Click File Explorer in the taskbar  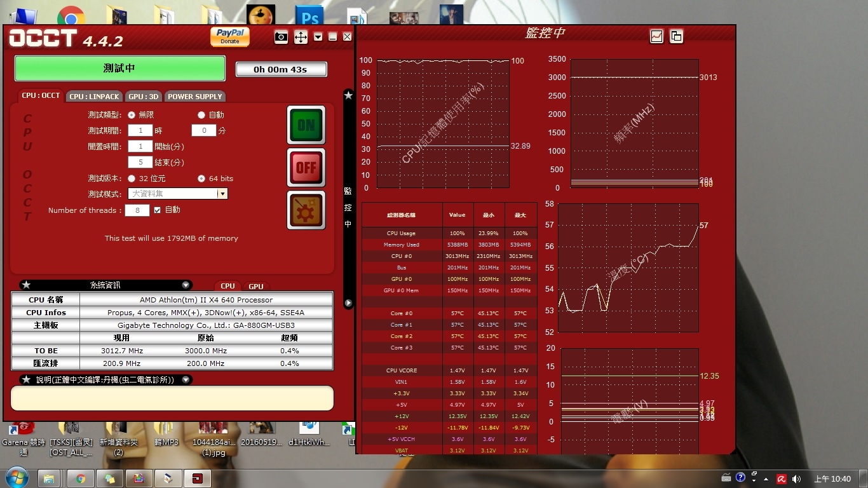(x=49, y=478)
